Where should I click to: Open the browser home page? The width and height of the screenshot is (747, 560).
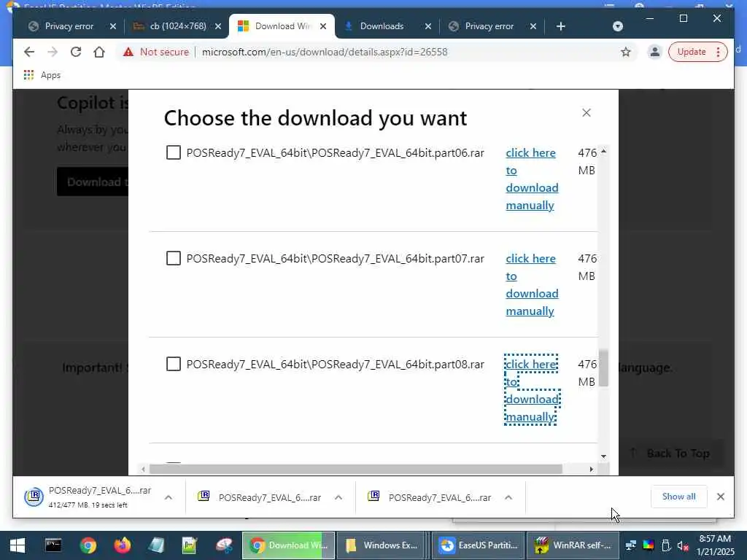click(99, 52)
